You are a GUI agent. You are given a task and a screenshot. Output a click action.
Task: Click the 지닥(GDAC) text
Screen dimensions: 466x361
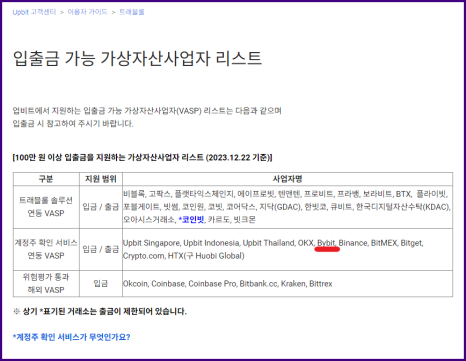[280, 207]
